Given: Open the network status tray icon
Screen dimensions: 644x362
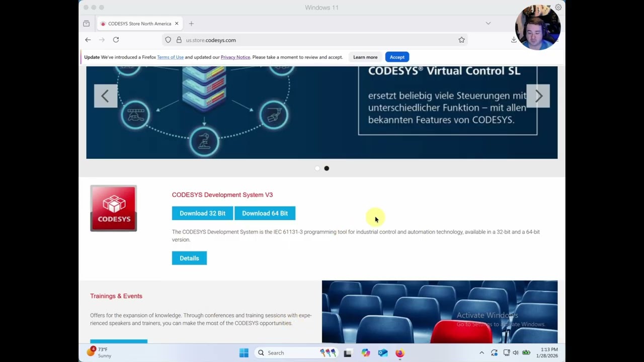Looking at the screenshot, I should point(506,353).
